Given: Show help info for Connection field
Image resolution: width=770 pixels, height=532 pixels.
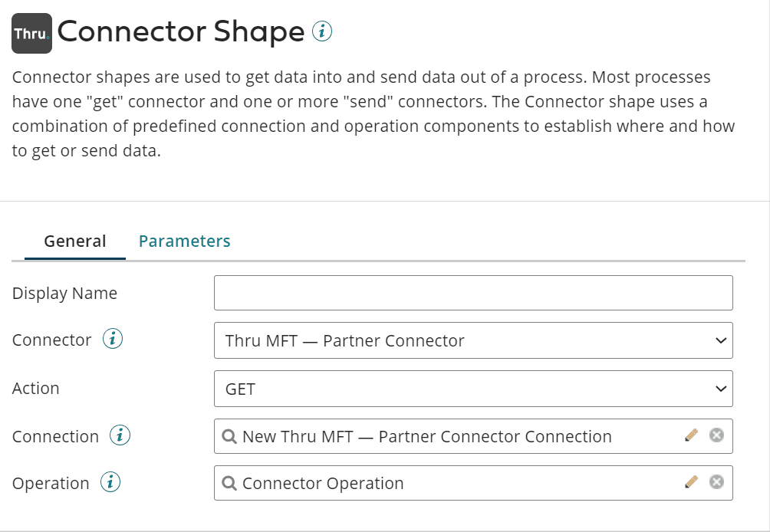Looking at the screenshot, I should click(120, 435).
